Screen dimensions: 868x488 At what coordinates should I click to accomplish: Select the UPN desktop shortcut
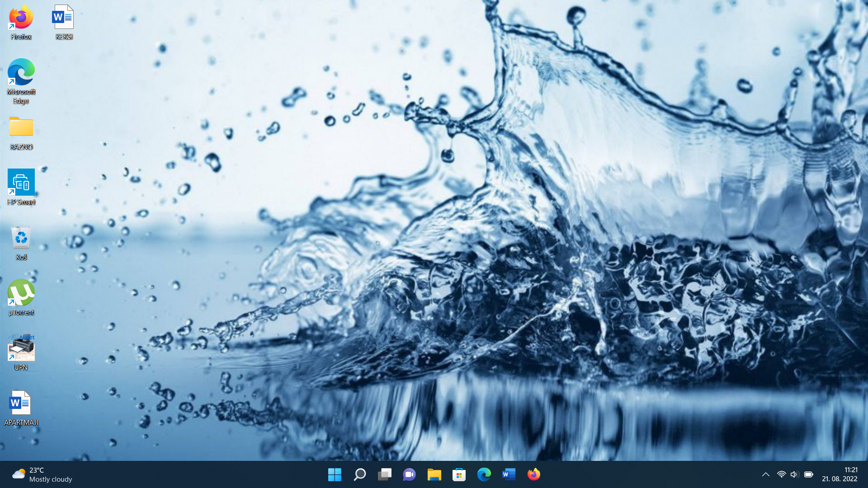pyautogui.click(x=21, y=352)
